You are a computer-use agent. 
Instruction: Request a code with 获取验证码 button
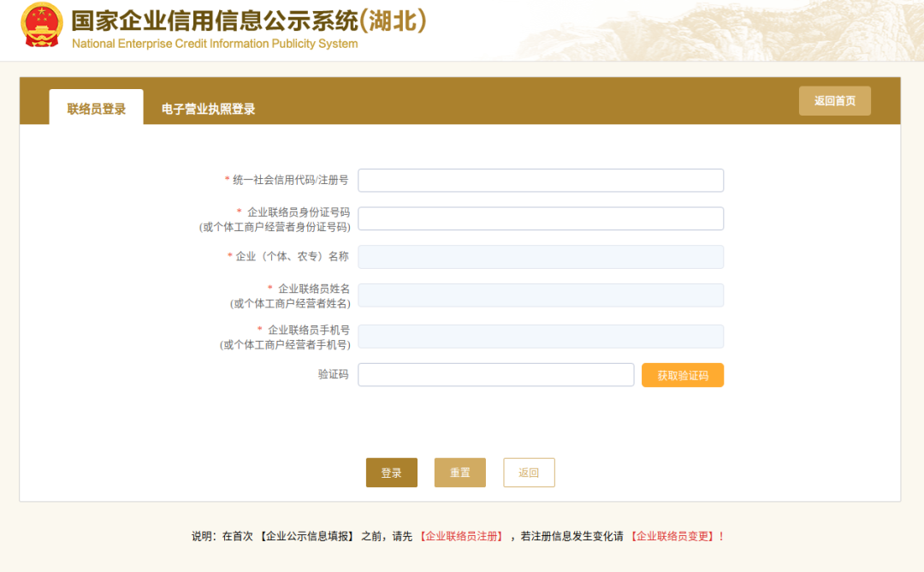(682, 375)
